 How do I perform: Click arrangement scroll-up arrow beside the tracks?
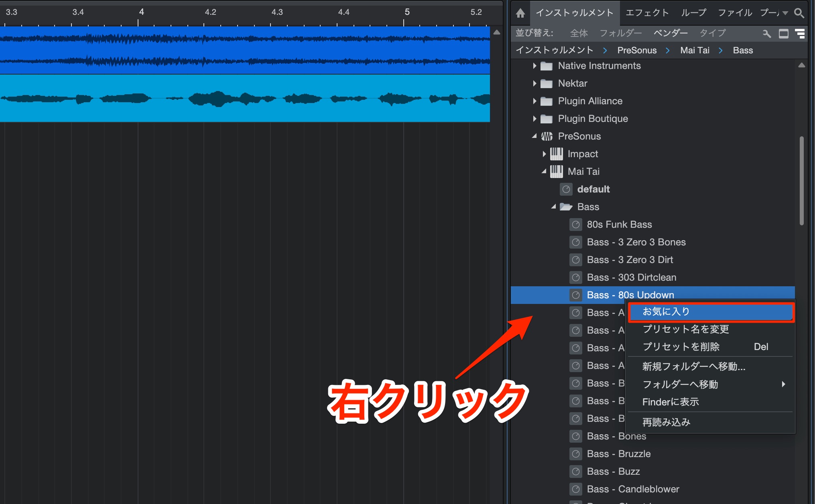pyautogui.click(x=496, y=32)
